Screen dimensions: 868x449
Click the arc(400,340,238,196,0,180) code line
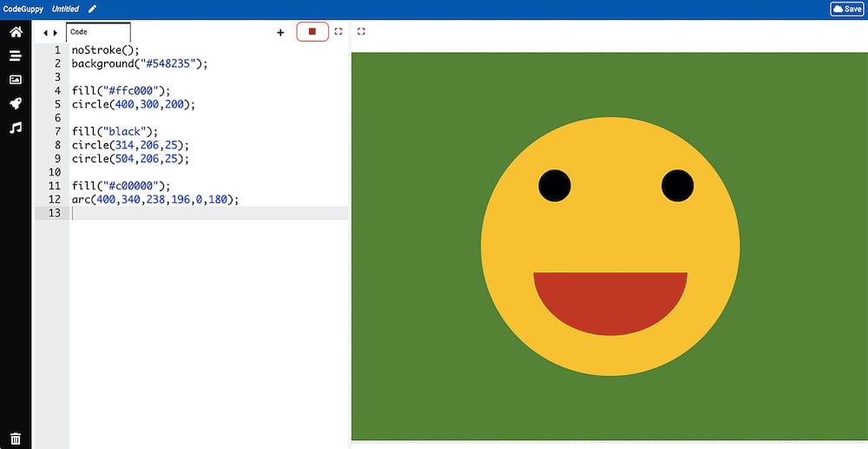tap(155, 199)
